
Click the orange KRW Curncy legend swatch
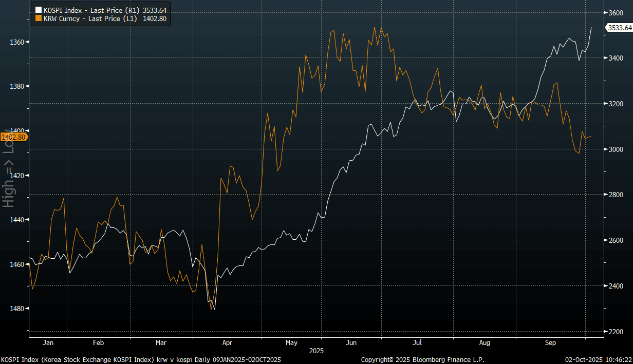38,18
